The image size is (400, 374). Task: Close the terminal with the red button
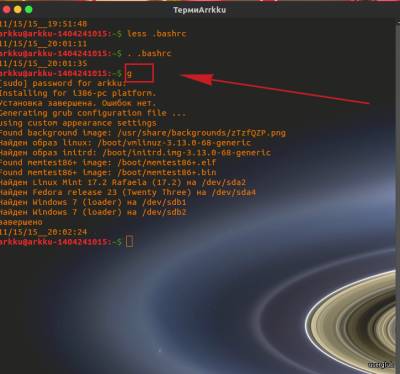coord(6,10)
